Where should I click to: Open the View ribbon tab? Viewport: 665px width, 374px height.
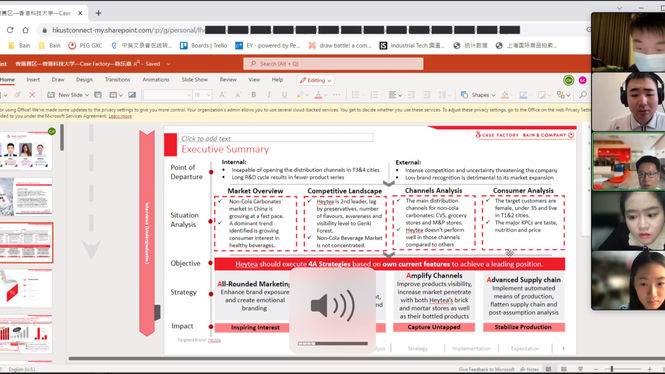pos(254,80)
